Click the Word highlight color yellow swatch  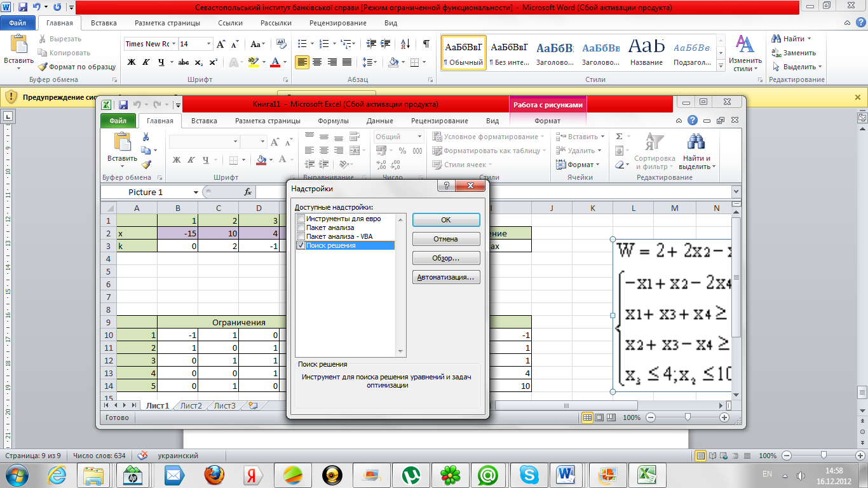click(x=254, y=62)
